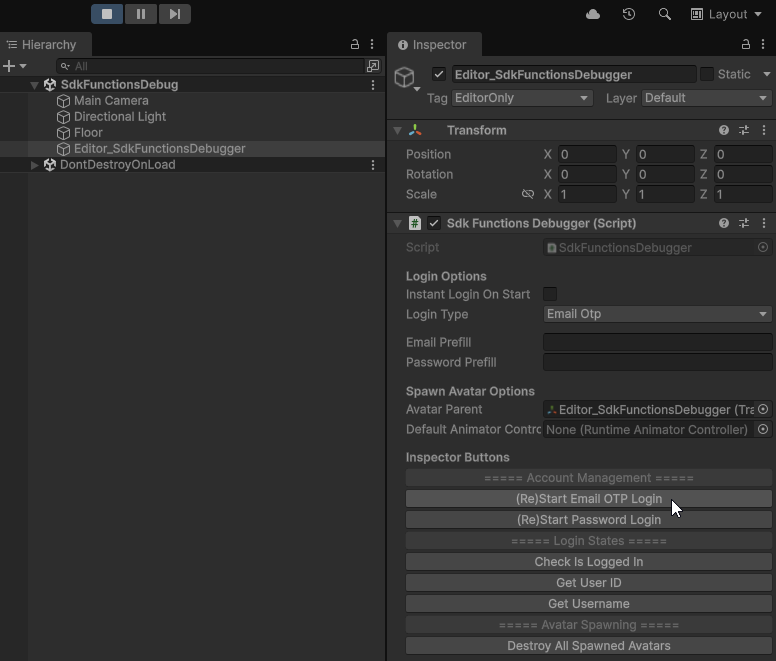Lock the Inspector panel
This screenshot has height=661, width=776.
(x=745, y=45)
